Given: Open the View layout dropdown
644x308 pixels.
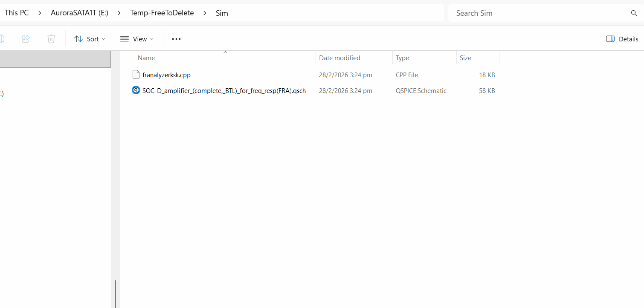Looking at the screenshot, I should point(137,39).
